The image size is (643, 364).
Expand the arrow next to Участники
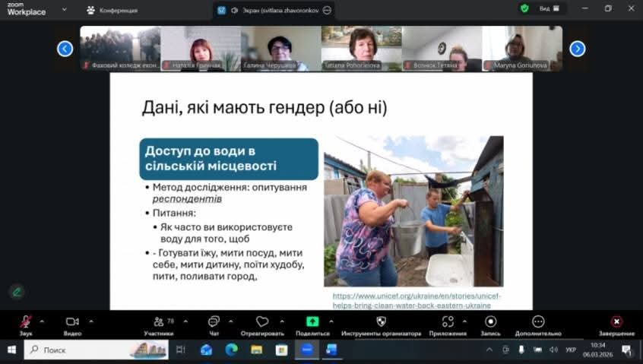[185, 321]
